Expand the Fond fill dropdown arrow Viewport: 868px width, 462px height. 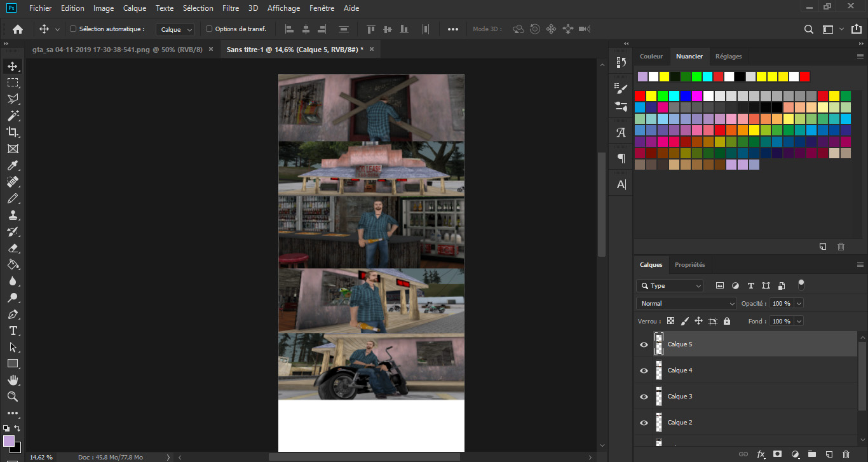[x=799, y=322]
